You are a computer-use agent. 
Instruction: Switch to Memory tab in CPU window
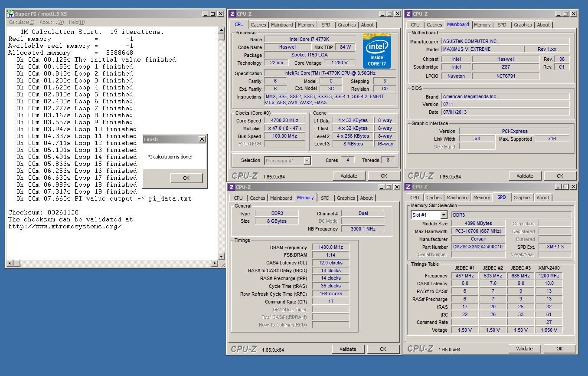pyautogui.click(x=306, y=25)
